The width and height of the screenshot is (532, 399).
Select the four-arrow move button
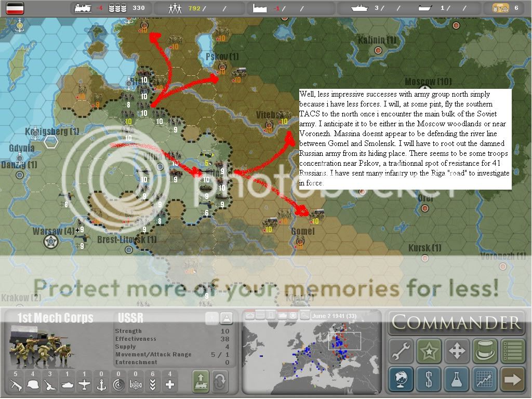(x=457, y=352)
